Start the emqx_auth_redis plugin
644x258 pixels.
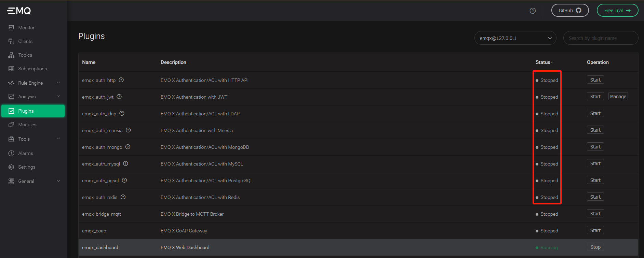pyautogui.click(x=595, y=197)
